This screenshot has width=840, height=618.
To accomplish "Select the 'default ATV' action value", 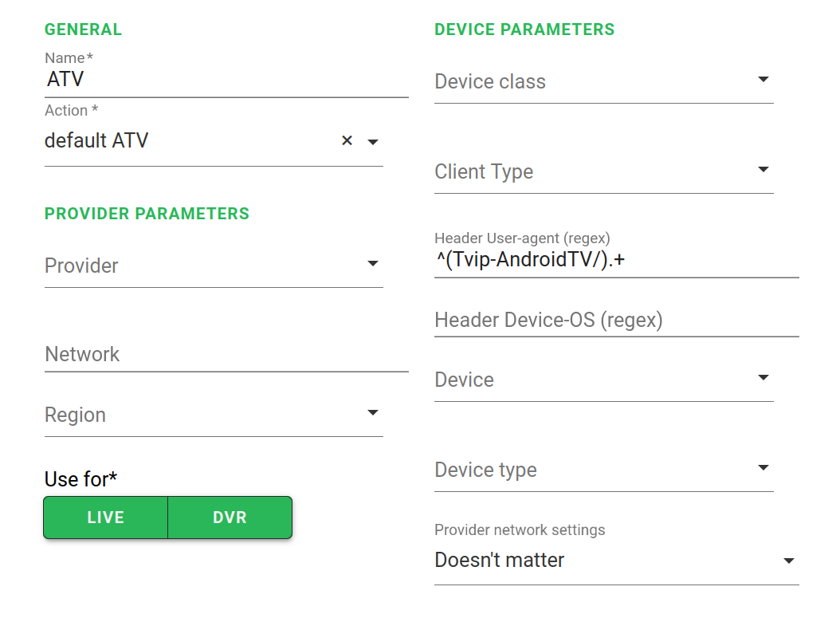I will coord(97,141).
